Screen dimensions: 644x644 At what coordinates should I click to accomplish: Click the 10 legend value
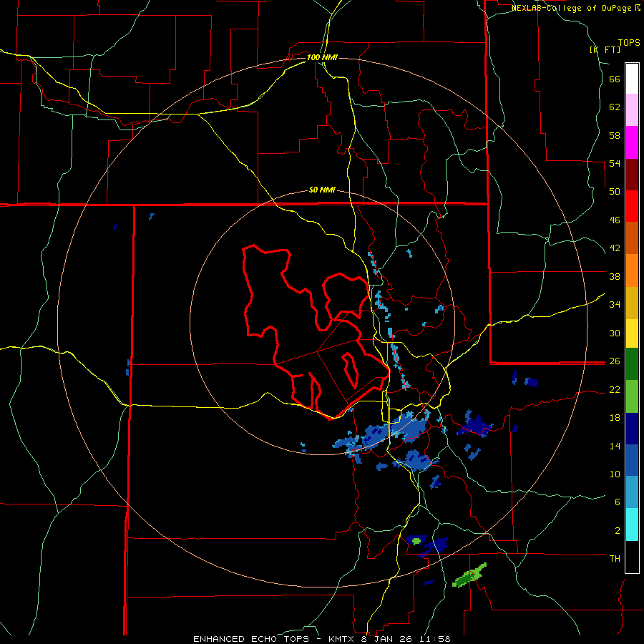click(615, 474)
